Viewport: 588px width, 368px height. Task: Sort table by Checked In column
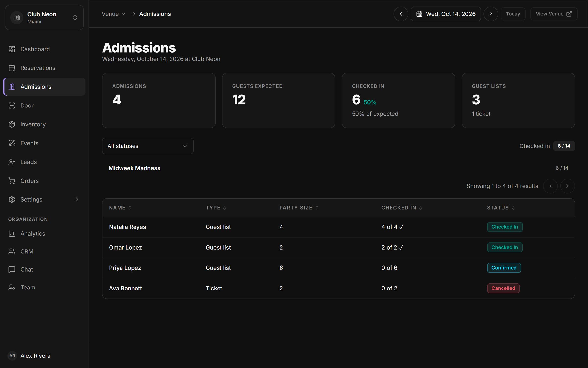(x=402, y=208)
